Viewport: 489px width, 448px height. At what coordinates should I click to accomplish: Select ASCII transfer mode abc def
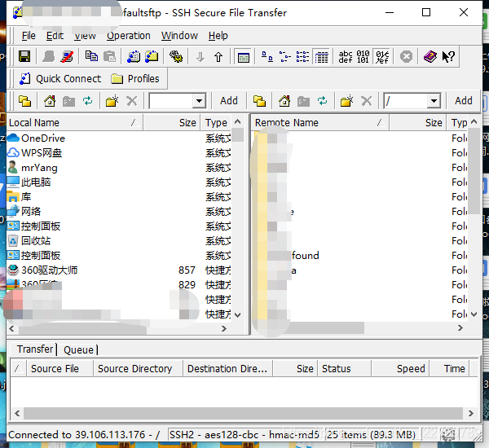point(346,57)
